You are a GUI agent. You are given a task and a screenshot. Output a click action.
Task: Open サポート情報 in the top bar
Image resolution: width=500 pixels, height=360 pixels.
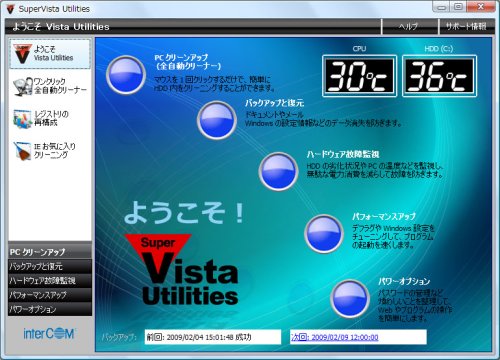coord(466,26)
